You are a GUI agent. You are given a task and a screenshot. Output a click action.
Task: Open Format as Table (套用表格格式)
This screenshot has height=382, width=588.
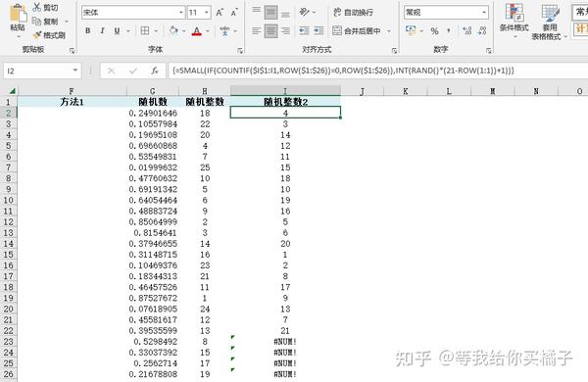pyautogui.click(x=550, y=22)
